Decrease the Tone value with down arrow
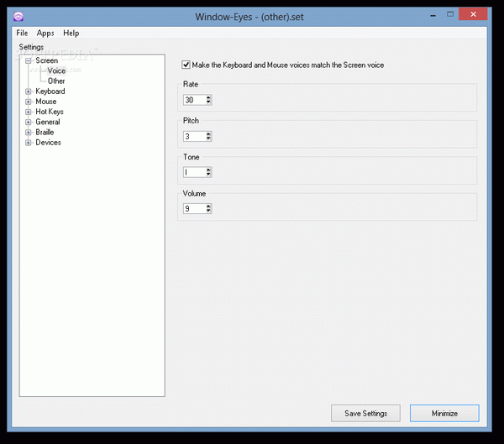504x444 pixels. [208, 175]
